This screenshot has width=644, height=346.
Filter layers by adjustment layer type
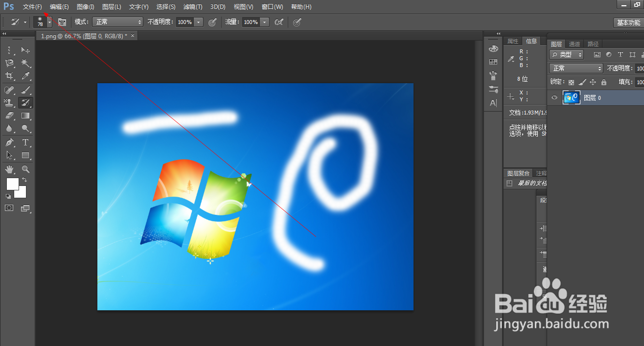(x=609, y=55)
